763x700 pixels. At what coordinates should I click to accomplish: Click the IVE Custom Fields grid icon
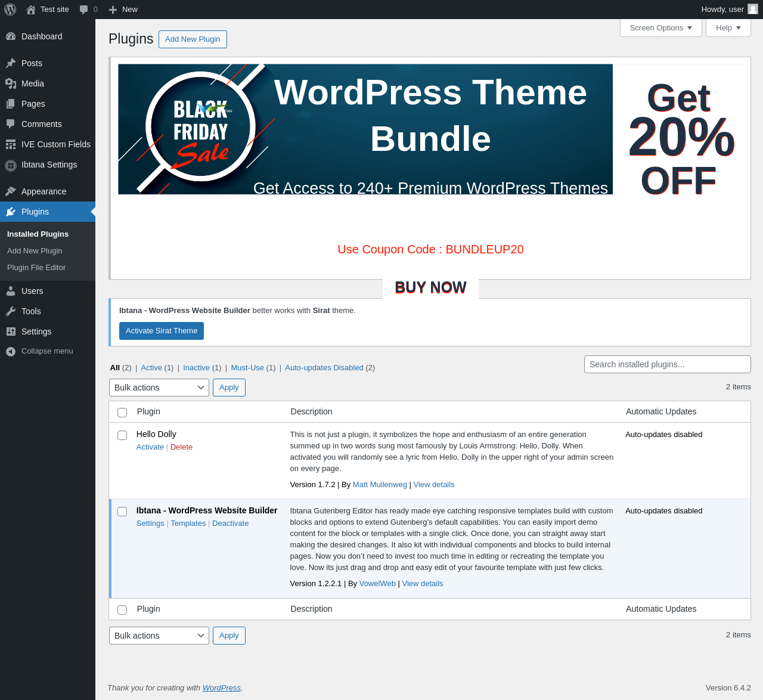click(11, 144)
